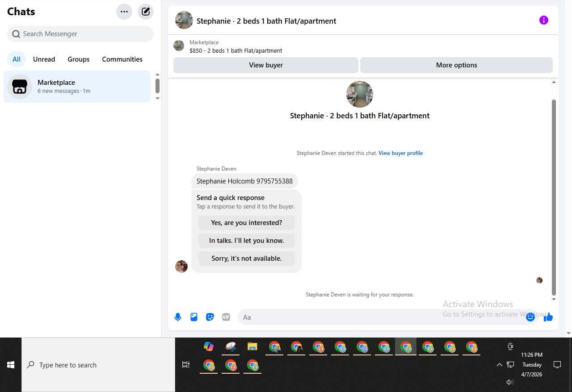Click the Marketplace storefront icon in chat list
This screenshot has width=572, height=392.
coord(20,87)
